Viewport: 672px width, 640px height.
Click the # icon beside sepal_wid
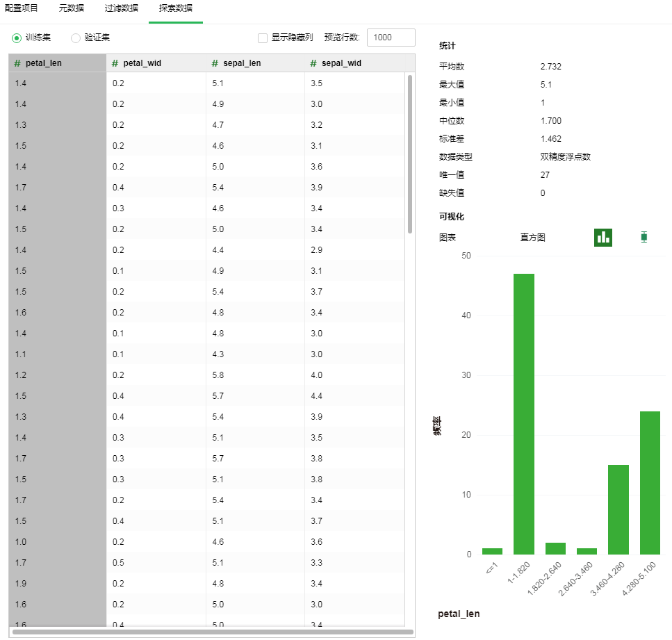[x=313, y=63]
